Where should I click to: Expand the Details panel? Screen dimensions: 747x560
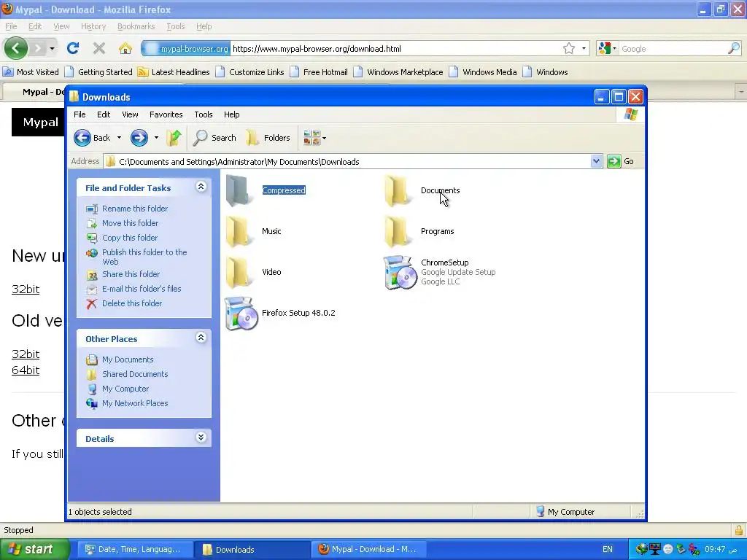coord(201,437)
